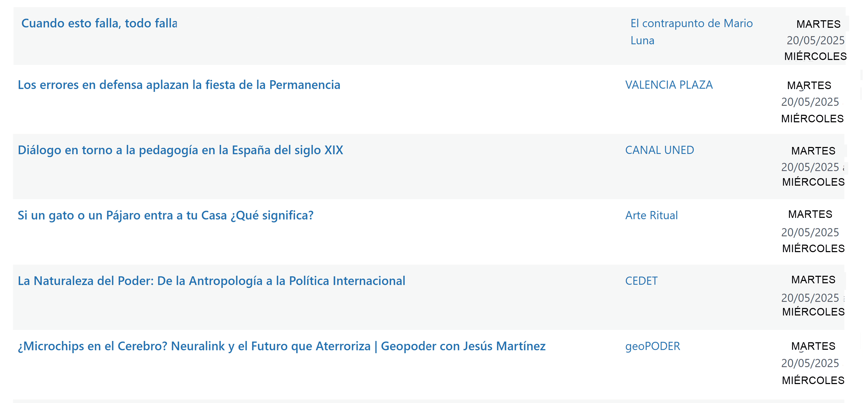Click the MARTES date in first row
The width and height of the screenshot is (868, 403).
point(818,24)
